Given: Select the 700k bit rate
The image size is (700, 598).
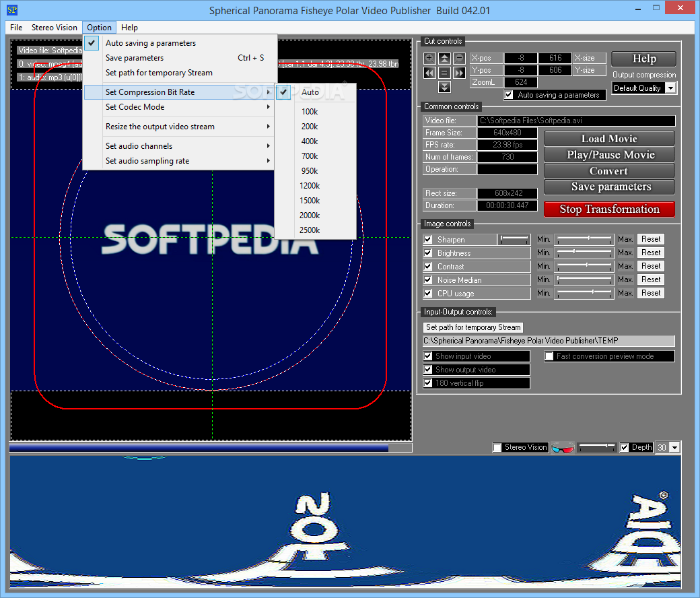Looking at the screenshot, I should click(x=315, y=156).
